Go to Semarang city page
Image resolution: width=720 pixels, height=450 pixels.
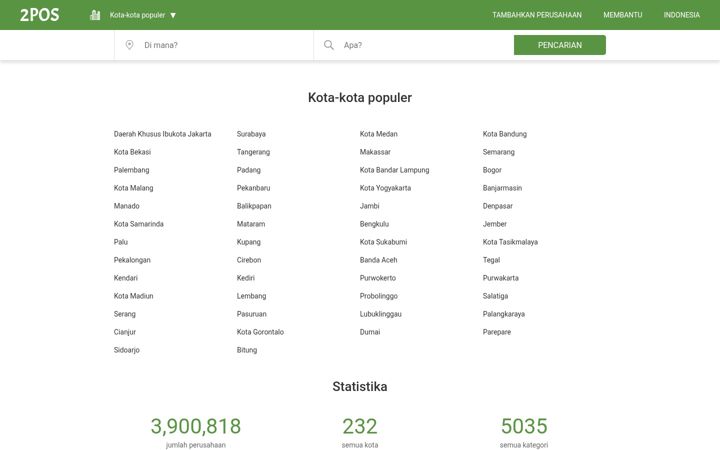coord(499,152)
